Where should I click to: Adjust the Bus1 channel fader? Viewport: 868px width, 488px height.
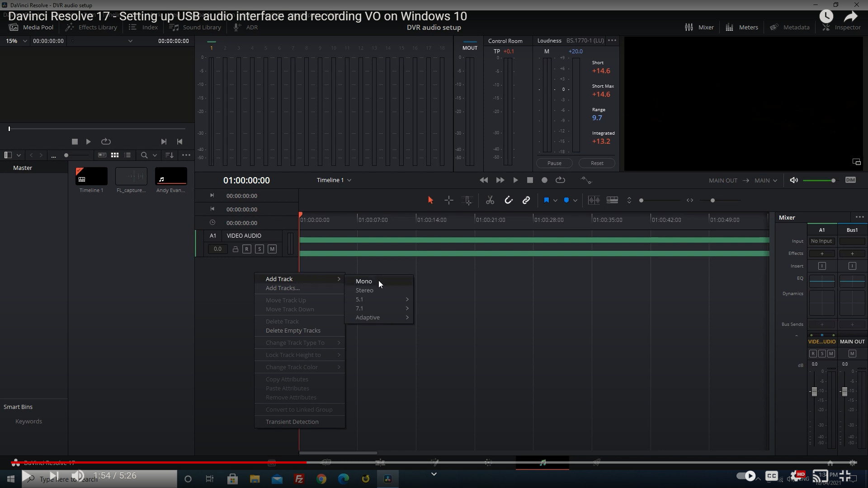844,392
